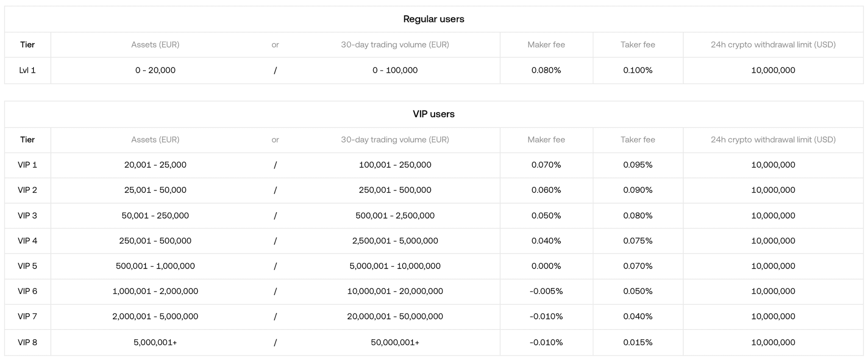Screen dimensions: 868x360
Task: Click the VIP 8 tier label
Action: pos(28,342)
